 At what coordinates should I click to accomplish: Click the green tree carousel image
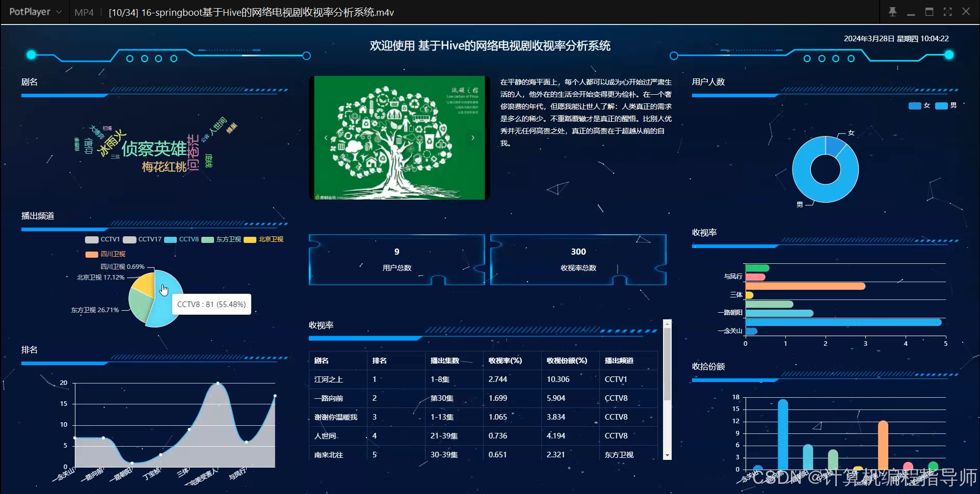(x=400, y=138)
